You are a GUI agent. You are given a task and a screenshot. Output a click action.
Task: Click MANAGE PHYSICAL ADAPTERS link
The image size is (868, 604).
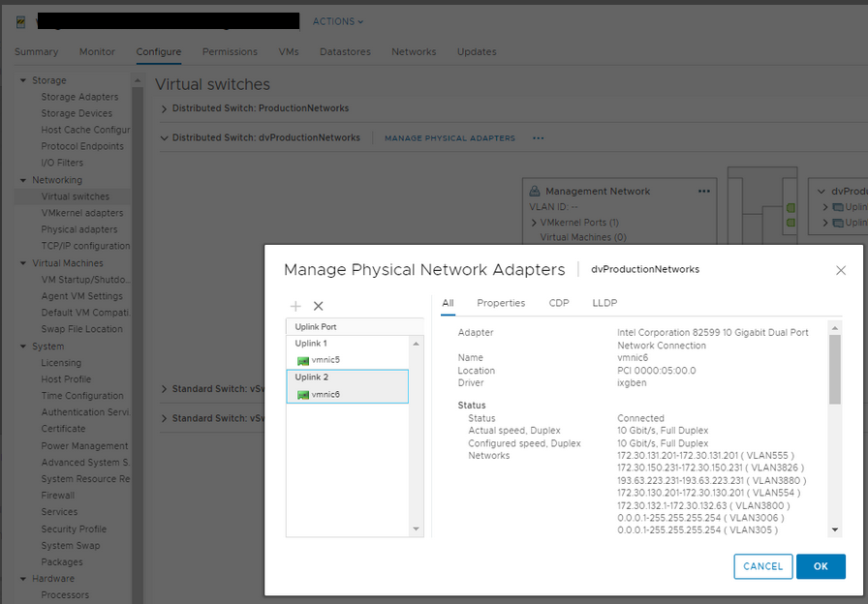click(x=449, y=138)
